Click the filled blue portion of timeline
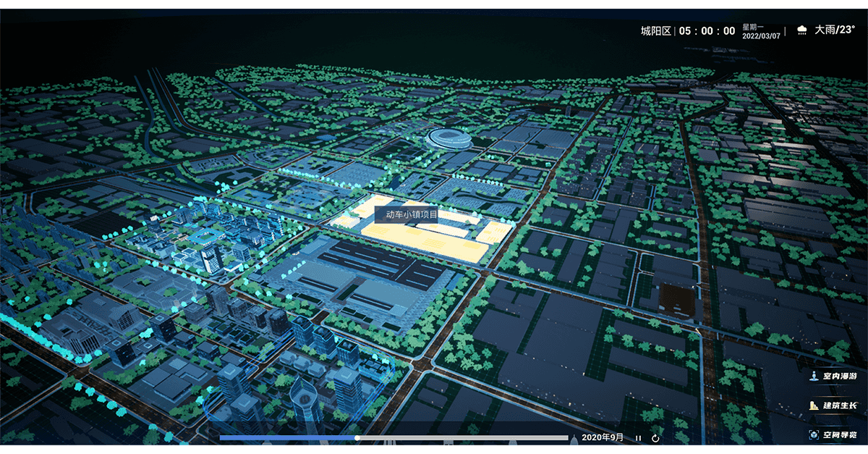This screenshot has height=454, width=868. coord(288,437)
